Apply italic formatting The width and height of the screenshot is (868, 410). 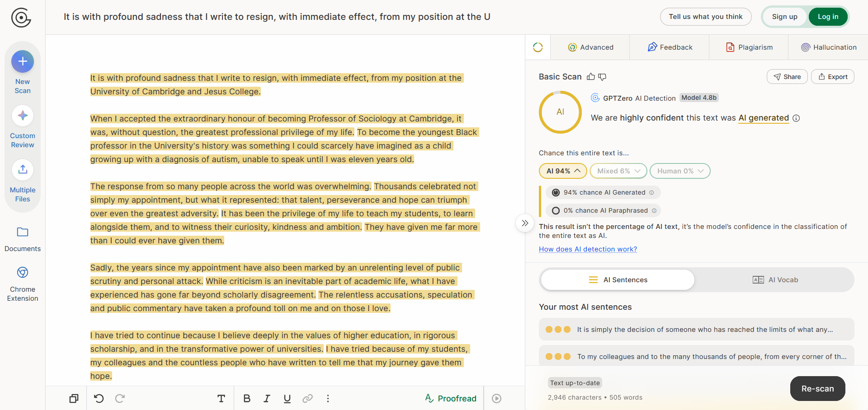[x=267, y=398]
